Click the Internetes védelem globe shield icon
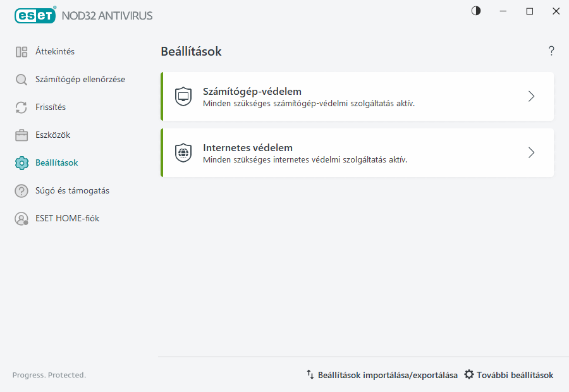 point(183,152)
